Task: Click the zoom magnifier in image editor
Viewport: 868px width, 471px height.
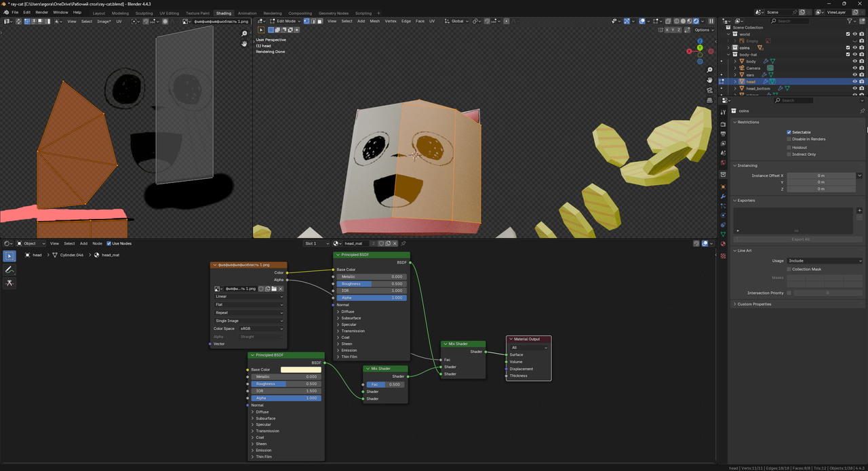Action: point(245,33)
